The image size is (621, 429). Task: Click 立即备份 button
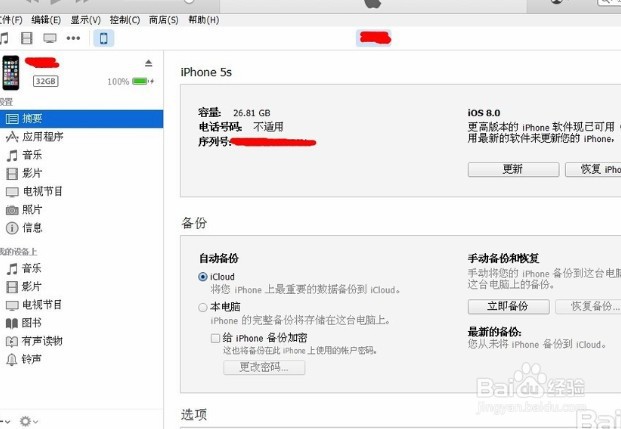pos(509,307)
